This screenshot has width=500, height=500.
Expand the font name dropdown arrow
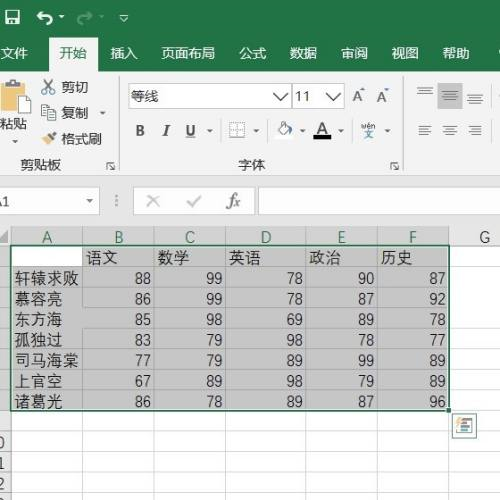(280, 97)
